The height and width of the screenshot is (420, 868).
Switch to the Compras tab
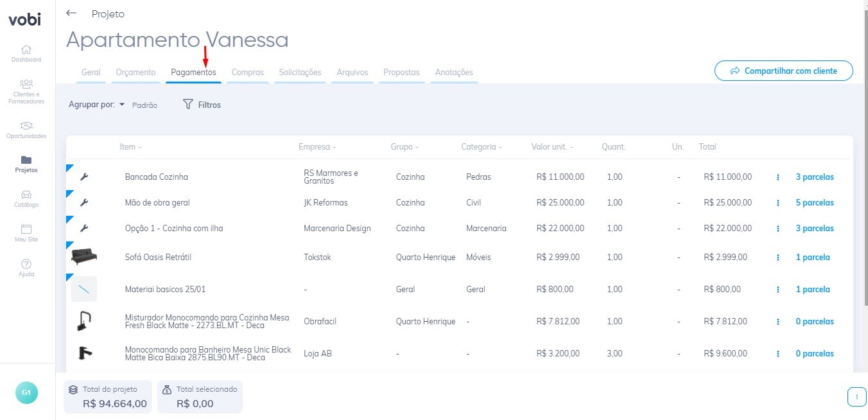[x=248, y=73]
